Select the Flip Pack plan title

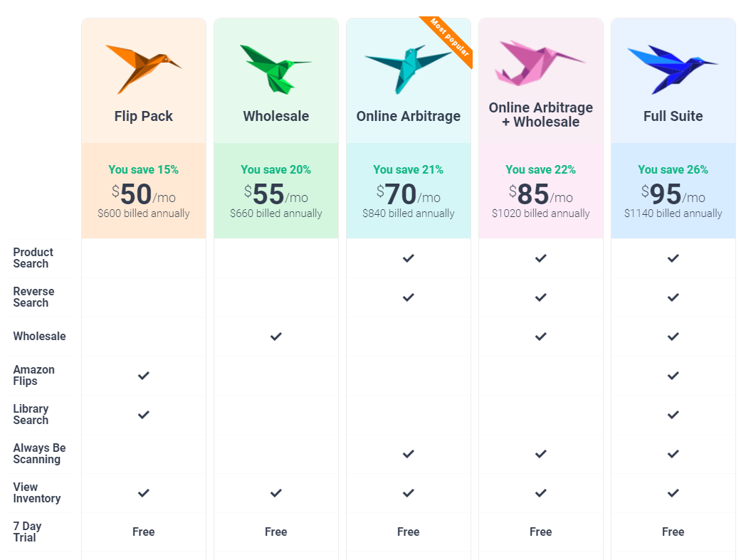[144, 116]
